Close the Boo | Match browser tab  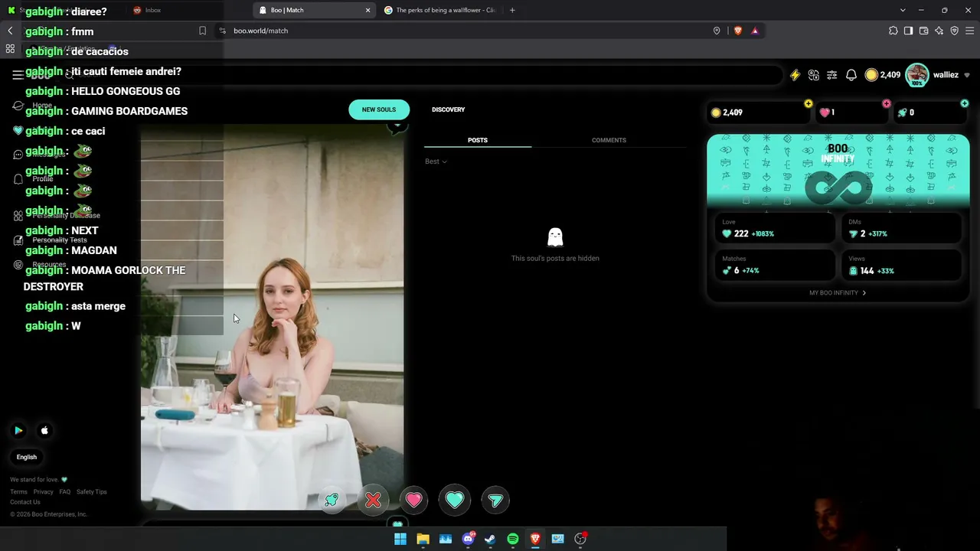[x=367, y=10]
